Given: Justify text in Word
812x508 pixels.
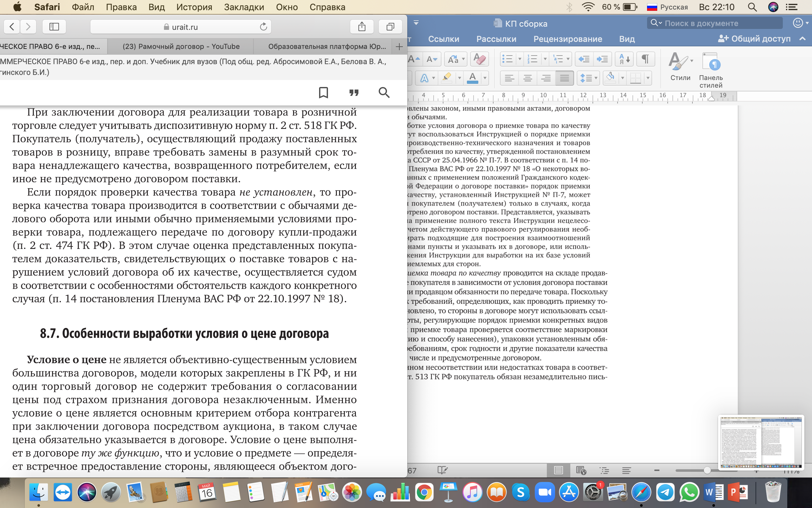Looking at the screenshot, I should click(564, 79).
